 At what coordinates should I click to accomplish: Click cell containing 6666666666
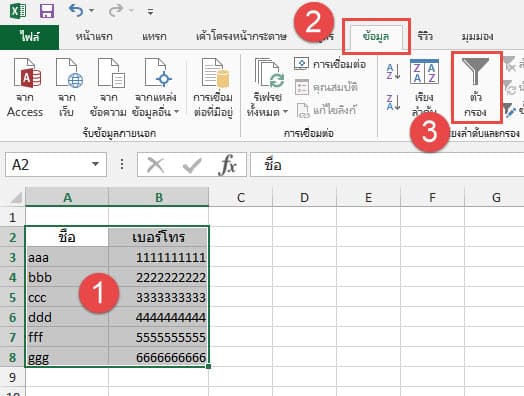[159, 357]
